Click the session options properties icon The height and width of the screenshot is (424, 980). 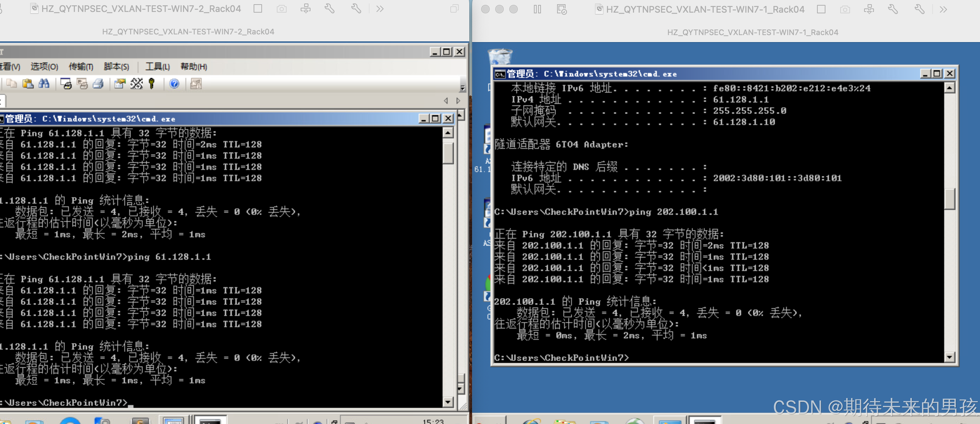pyautogui.click(x=120, y=83)
